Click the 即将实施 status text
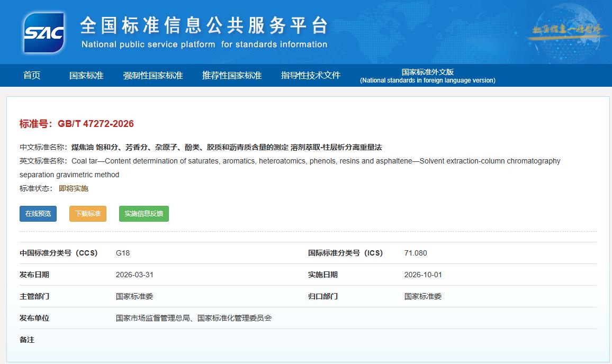This screenshot has width=612, height=364. pyautogui.click(x=74, y=188)
